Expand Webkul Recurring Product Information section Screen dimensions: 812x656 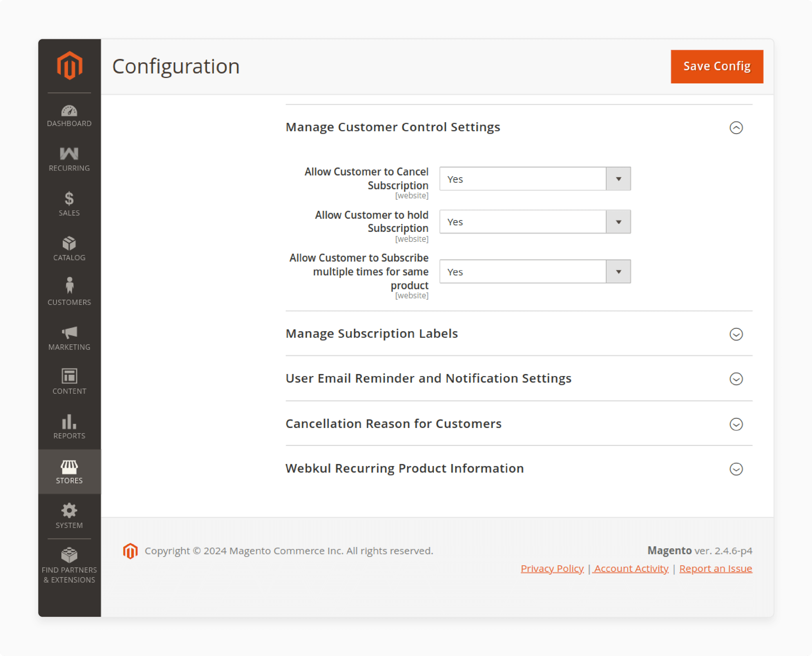736,469
